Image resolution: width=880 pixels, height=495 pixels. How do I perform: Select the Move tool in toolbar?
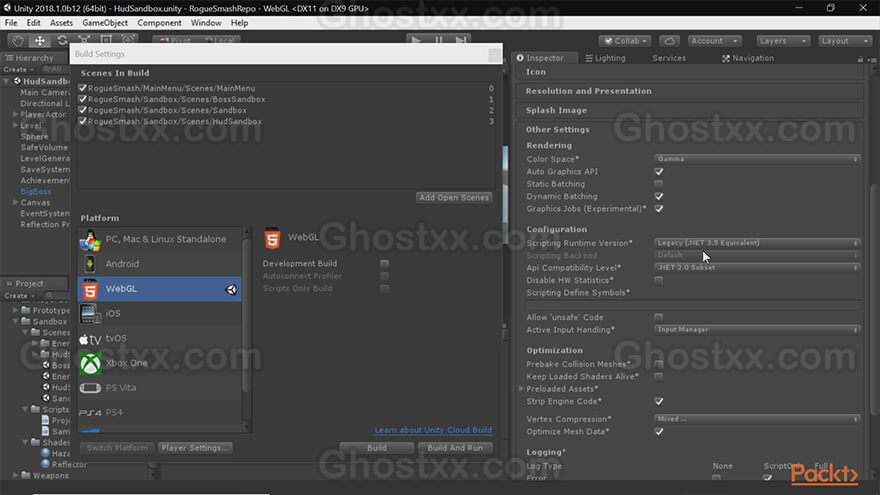[40, 40]
